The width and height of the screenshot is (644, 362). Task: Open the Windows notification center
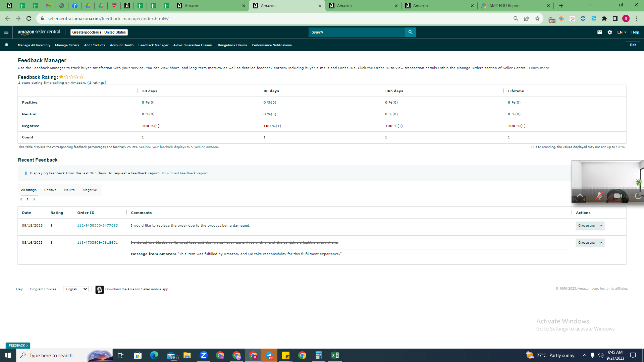coord(633,355)
